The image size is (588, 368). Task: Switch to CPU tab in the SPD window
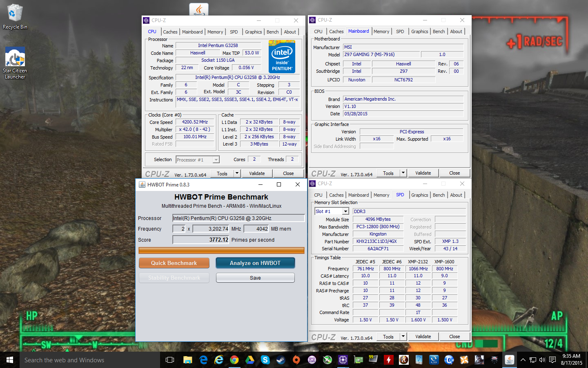point(318,195)
